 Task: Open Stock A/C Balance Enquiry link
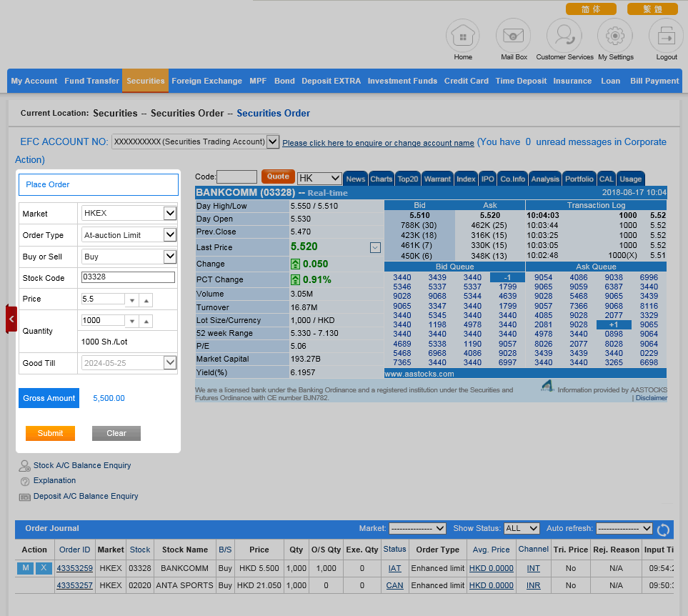[x=82, y=465]
